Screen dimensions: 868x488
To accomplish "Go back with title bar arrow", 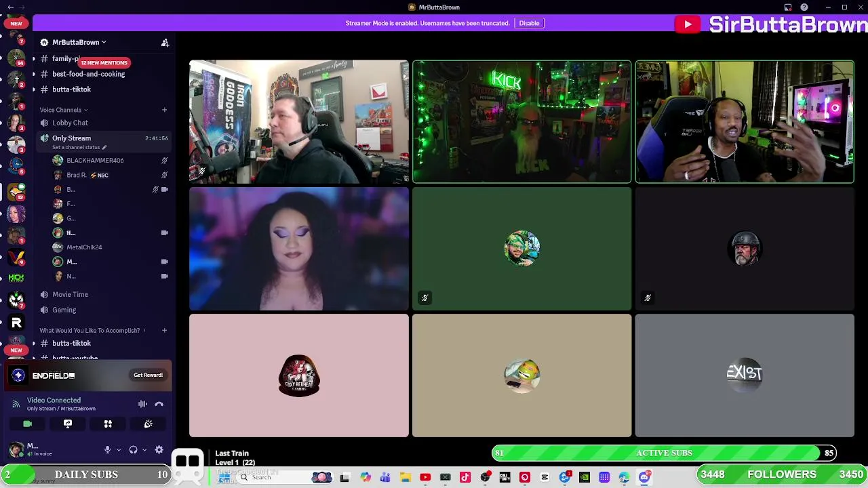I will click(10, 7).
